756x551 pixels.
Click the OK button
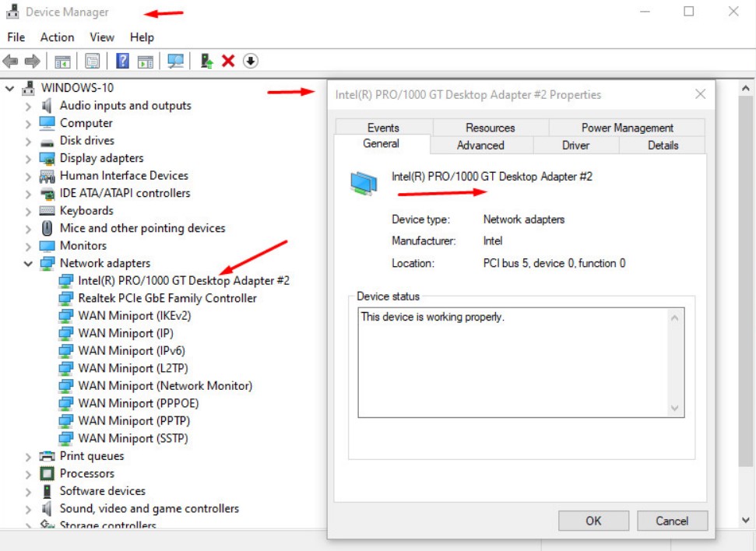[x=593, y=521]
